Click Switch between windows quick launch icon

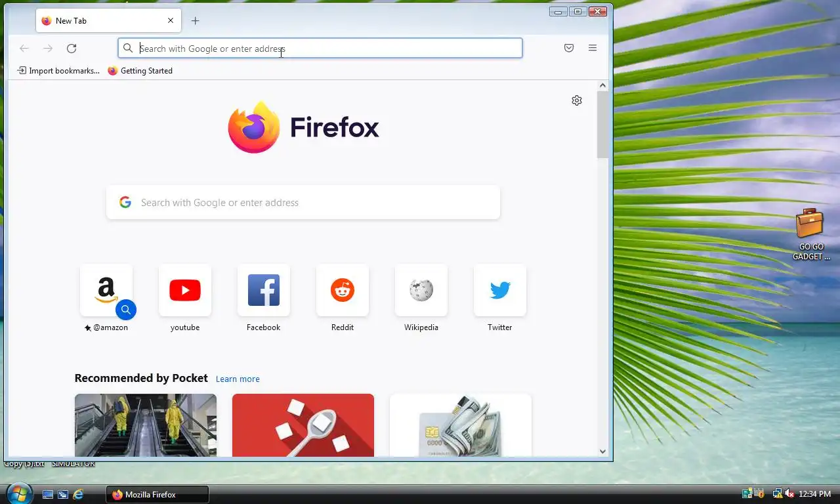63,495
